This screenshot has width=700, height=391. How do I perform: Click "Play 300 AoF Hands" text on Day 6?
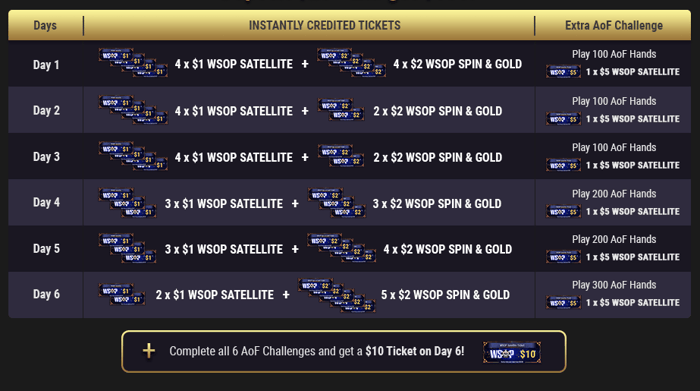(x=614, y=285)
